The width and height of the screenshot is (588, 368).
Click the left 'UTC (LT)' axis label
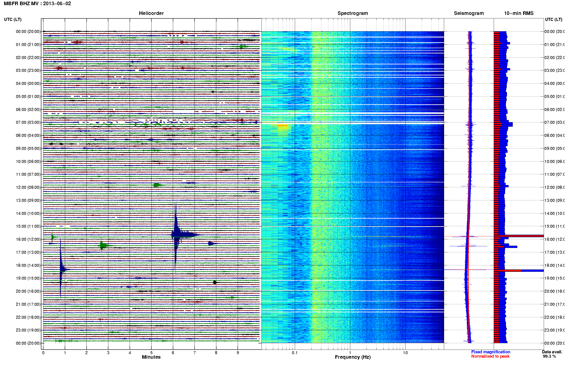tap(13, 19)
